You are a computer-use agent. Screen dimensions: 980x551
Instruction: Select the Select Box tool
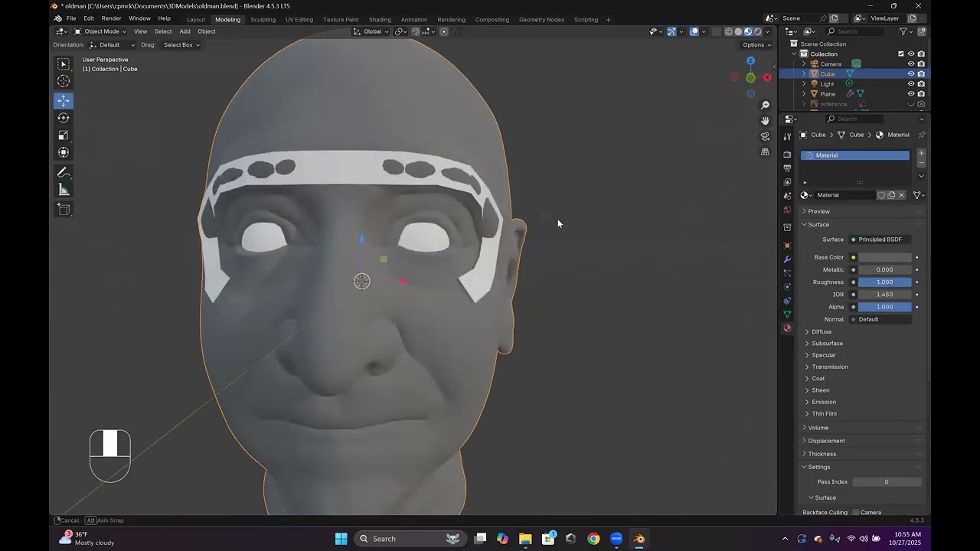click(64, 64)
